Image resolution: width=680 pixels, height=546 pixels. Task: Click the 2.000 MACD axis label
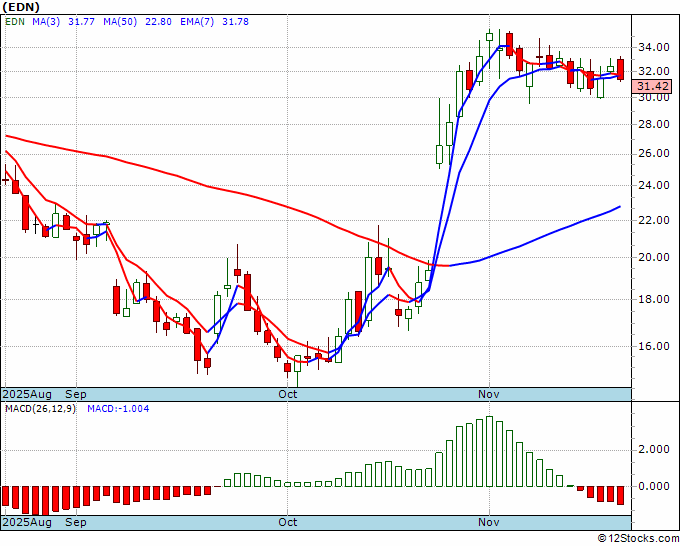pyautogui.click(x=653, y=449)
